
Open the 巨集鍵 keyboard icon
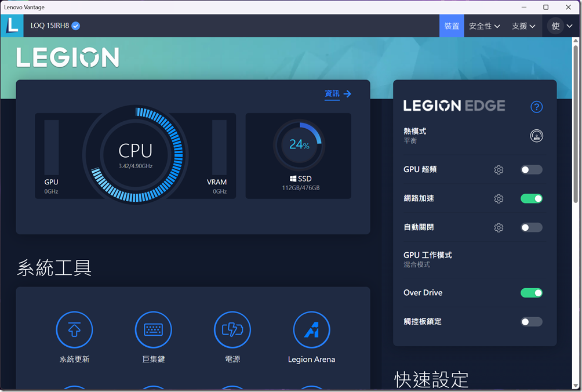click(x=153, y=329)
